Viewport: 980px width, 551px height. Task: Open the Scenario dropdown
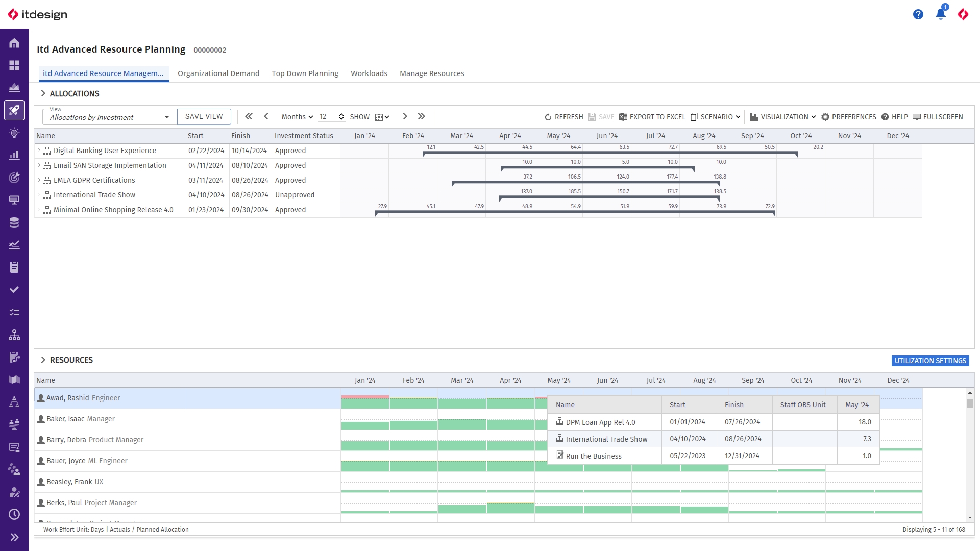point(715,117)
